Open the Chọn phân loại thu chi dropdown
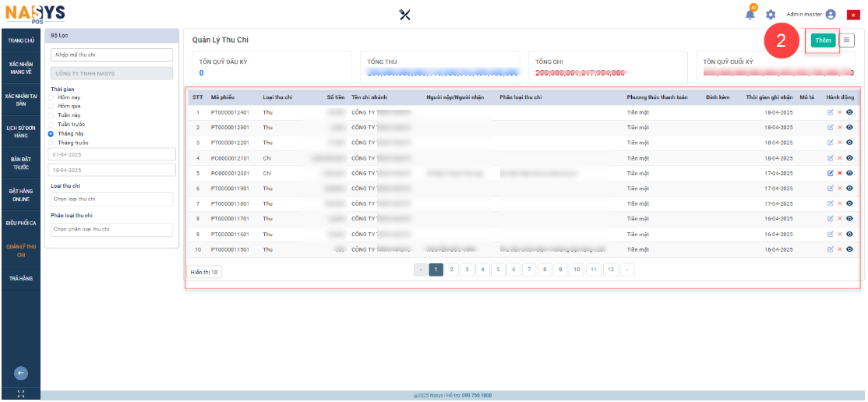The height and width of the screenshot is (402, 868). click(x=111, y=230)
